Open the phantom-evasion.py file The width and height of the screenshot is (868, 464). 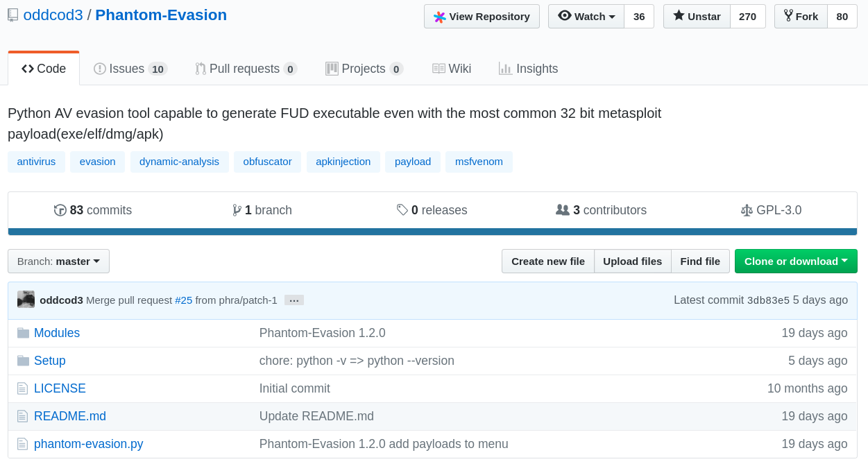pyautogui.click(x=89, y=444)
